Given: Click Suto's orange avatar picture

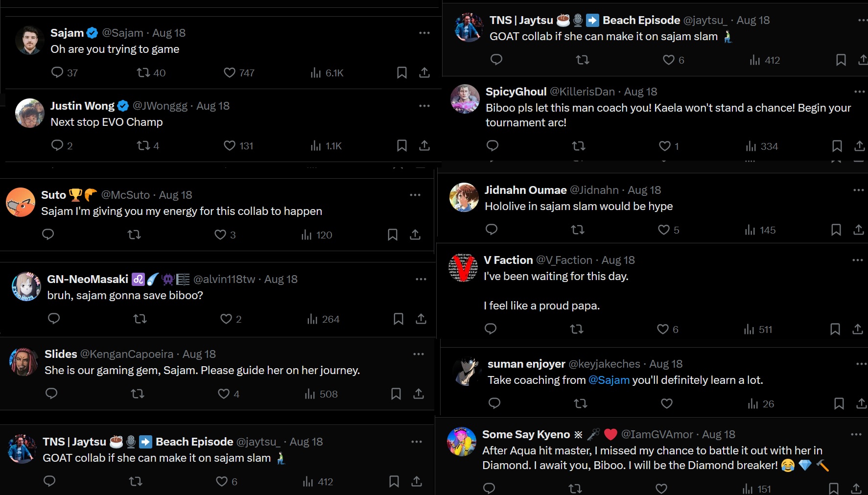Looking at the screenshot, I should [x=21, y=202].
